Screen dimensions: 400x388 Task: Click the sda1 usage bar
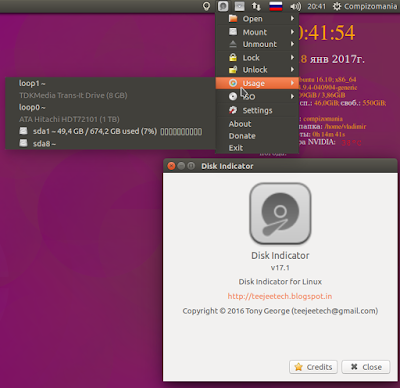[x=181, y=131]
